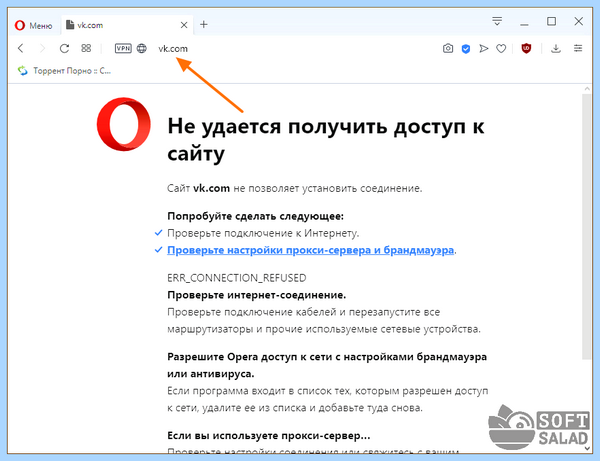Open tab menu search icon in title bar
Image resolution: width=600 pixels, height=461 pixels.
click(497, 21)
